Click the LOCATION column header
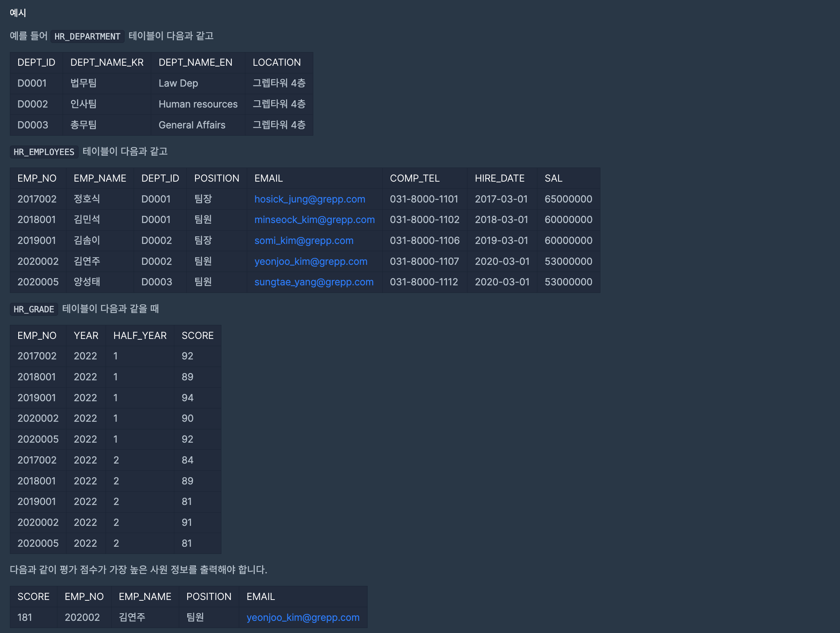 click(x=276, y=62)
